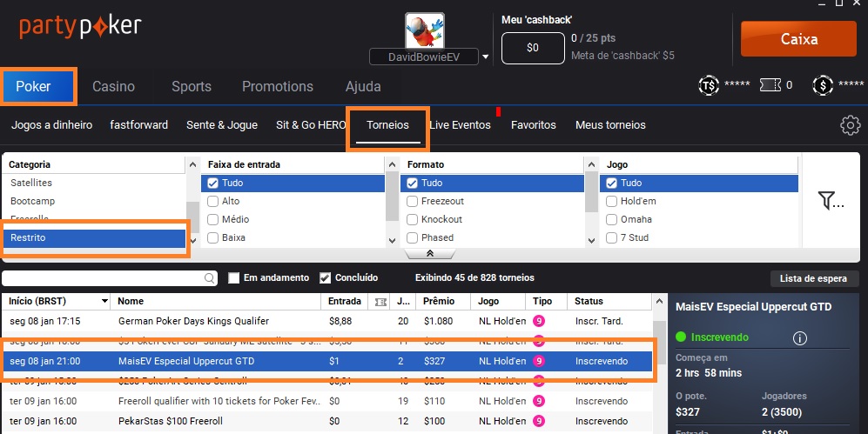
Task: Click Formato list scroll-down arrow
Action: click(591, 241)
